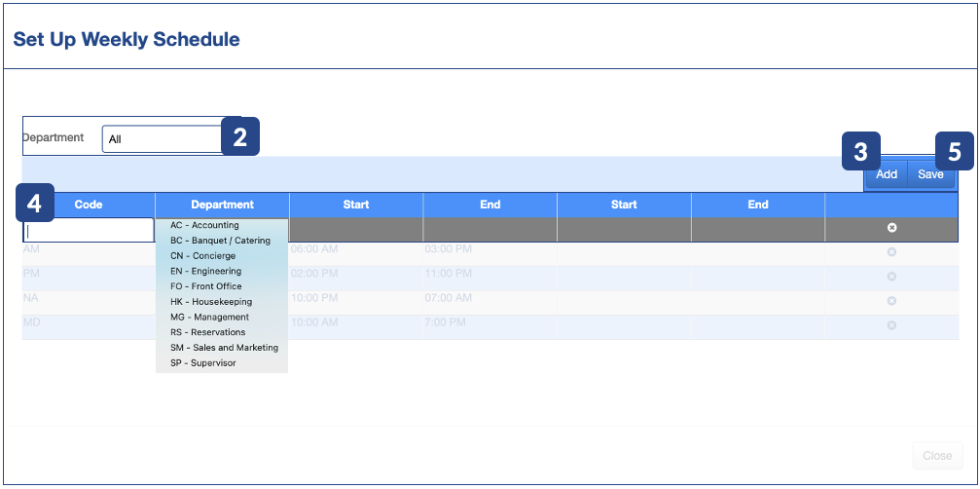The height and width of the screenshot is (489, 980).
Task: Select HK - Housekeeping department
Action: (210, 302)
